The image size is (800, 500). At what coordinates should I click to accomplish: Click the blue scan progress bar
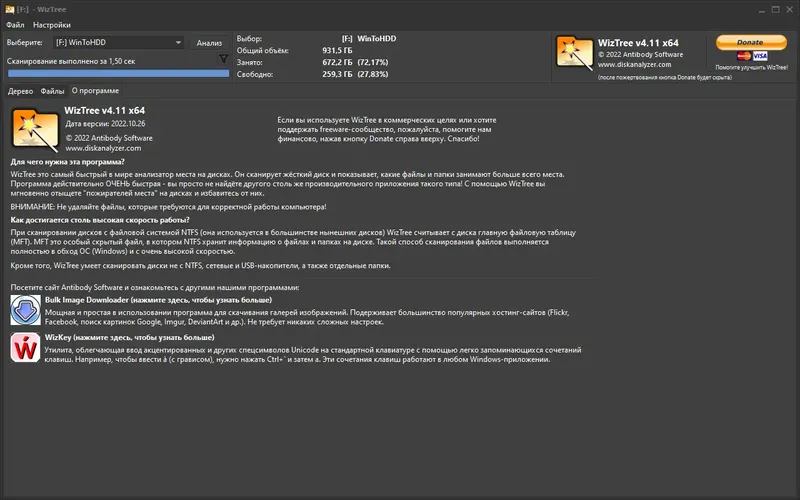(x=118, y=73)
